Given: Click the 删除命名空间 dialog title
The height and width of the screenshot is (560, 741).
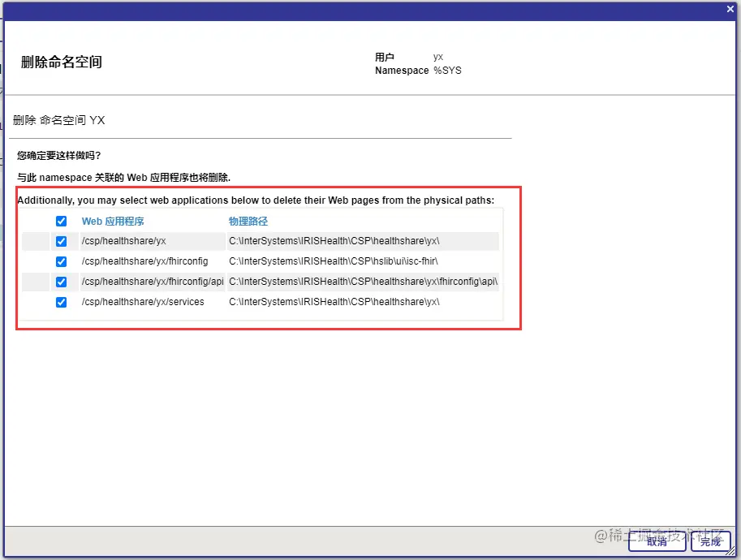Looking at the screenshot, I should tap(62, 62).
